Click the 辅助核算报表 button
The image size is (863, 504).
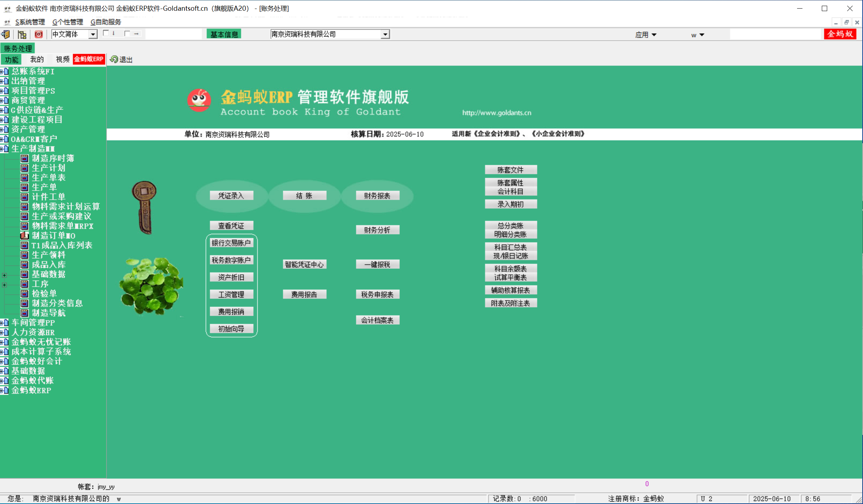[x=511, y=290]
